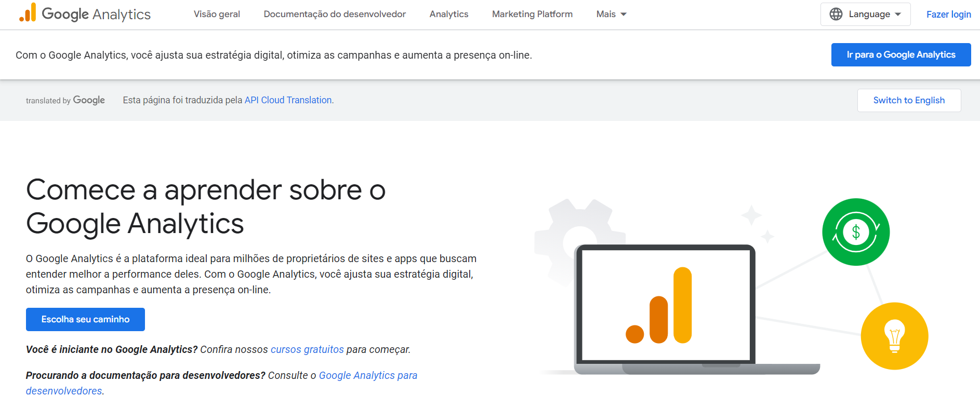The width and height of the screenshot is (980, 409).
Task: Click the yellow lightbulb circle icon
Action: 894,336
